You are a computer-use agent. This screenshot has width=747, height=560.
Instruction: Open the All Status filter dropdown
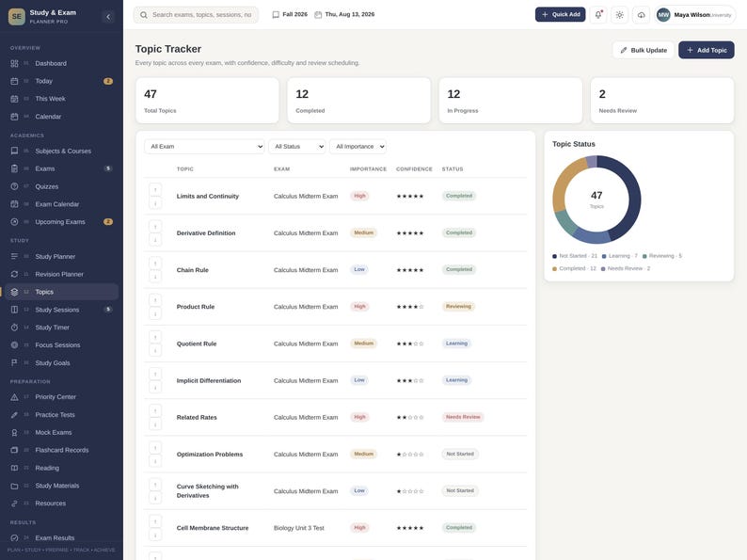297,146
